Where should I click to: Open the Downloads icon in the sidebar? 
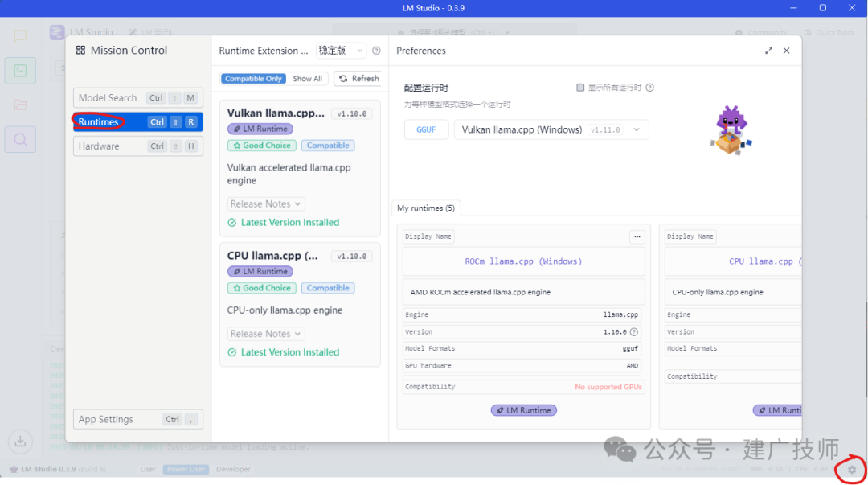click(x=20, y=442)
